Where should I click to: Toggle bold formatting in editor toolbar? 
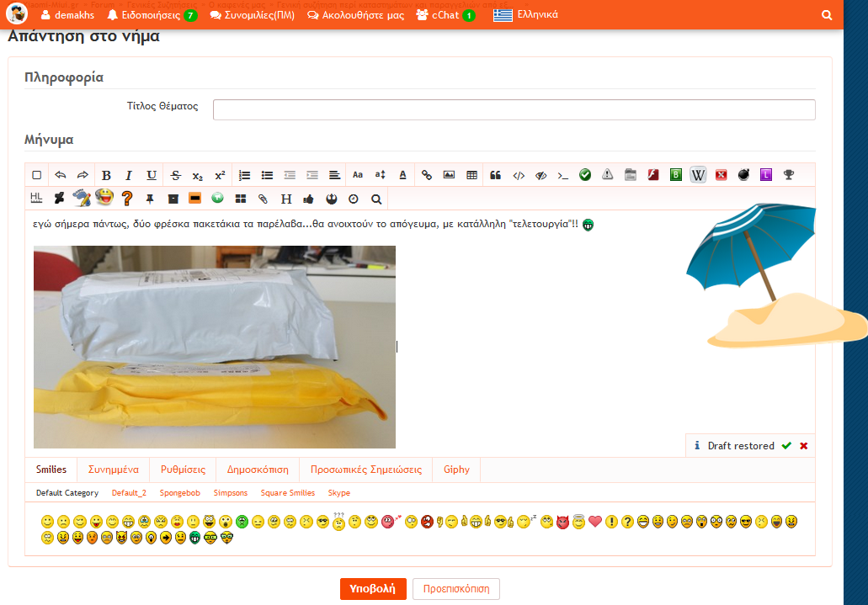(x=106, y=176)
